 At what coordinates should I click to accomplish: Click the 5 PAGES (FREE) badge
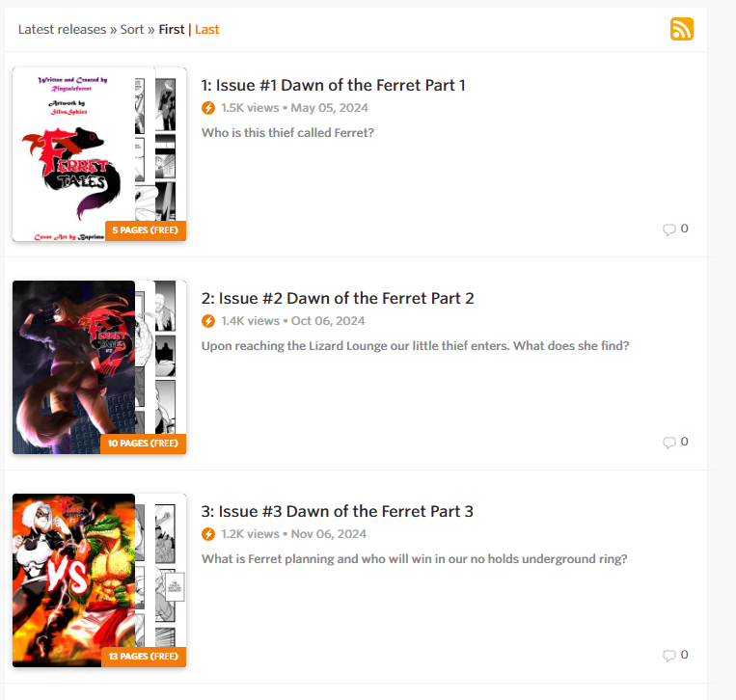146,230
